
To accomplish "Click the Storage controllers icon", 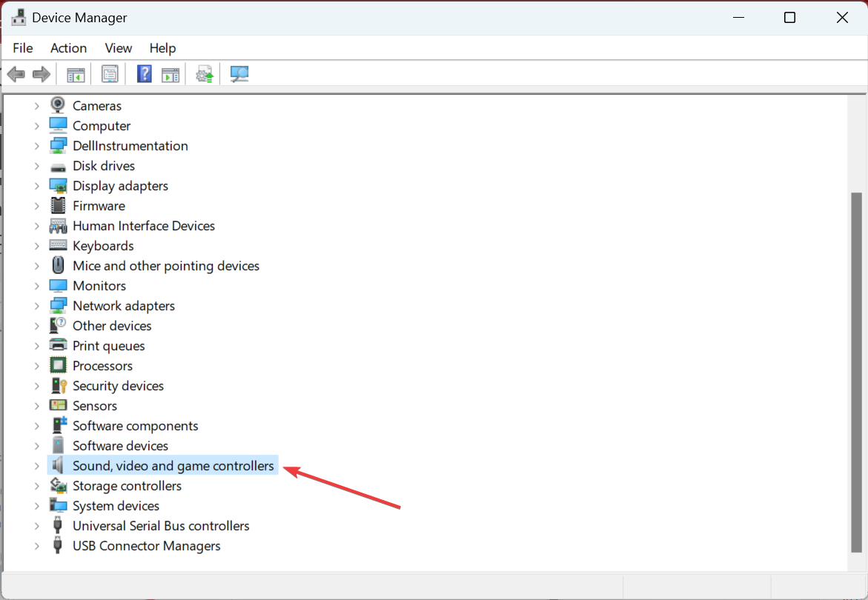I will pos(58,485).
